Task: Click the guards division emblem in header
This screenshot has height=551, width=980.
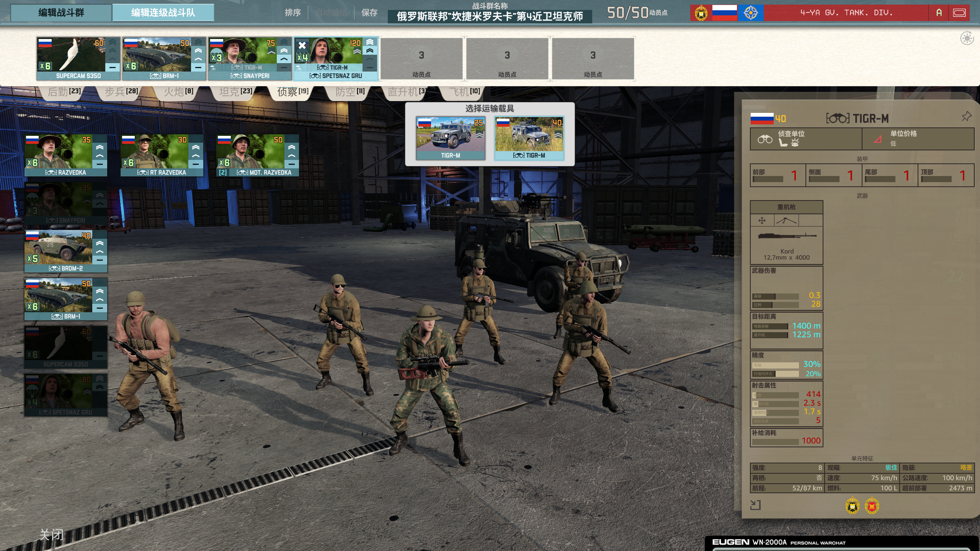Action: point(701,13)
